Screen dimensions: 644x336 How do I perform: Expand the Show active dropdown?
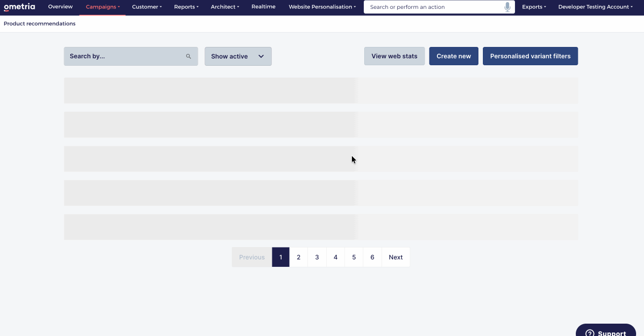[x=238, y=56]
